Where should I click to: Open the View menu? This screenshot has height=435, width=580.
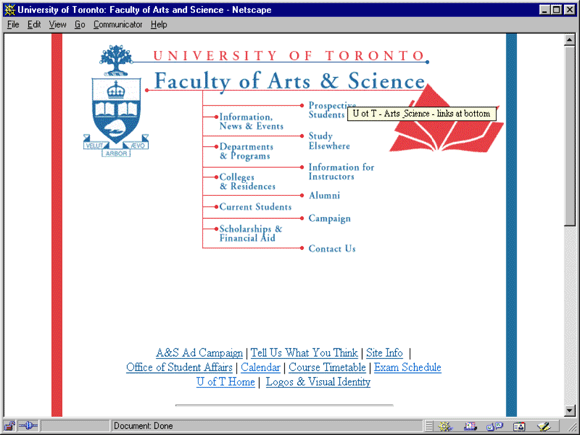(x=57, y=25)
